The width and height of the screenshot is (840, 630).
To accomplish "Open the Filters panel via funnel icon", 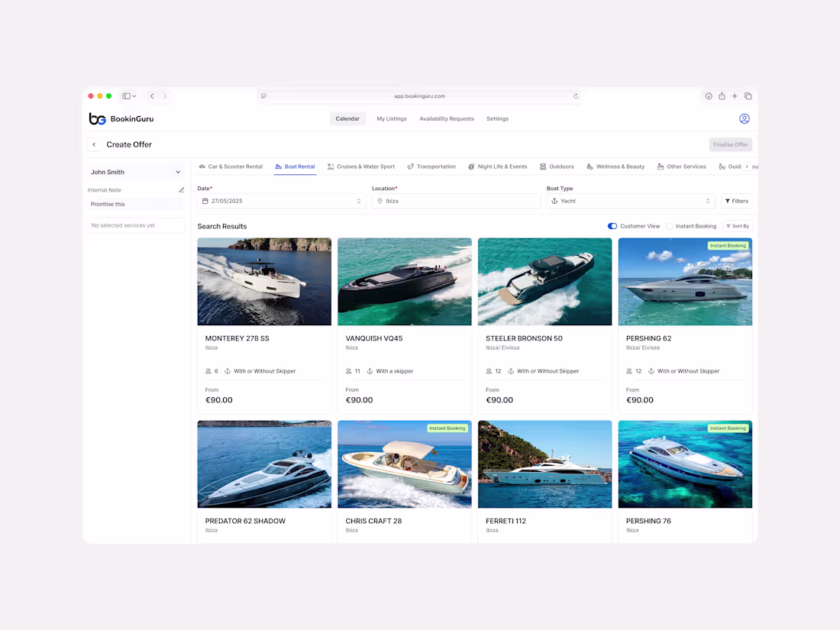I will pos(736,201).
